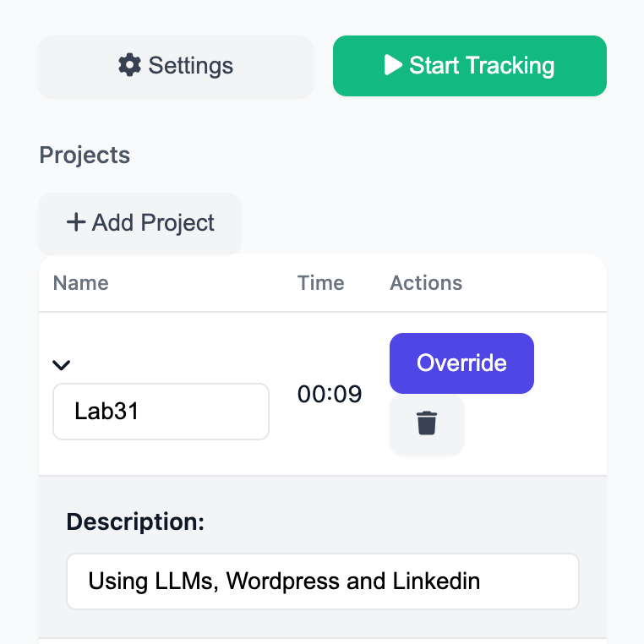Click the plus icon beside Add Project
The height and width of the screenshot is (644, 644).
(76, 223)
